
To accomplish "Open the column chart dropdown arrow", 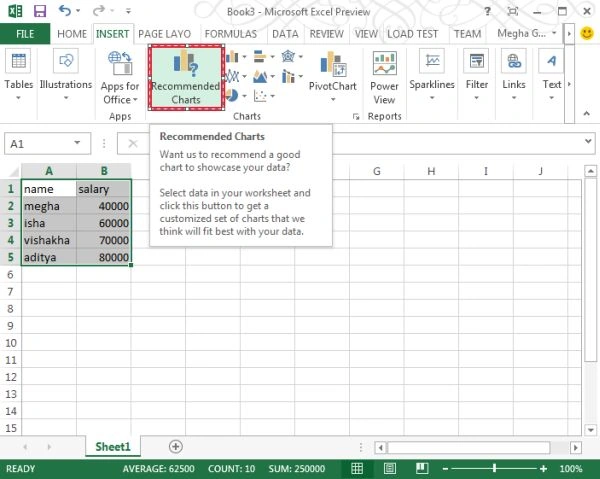I will 244,57.
